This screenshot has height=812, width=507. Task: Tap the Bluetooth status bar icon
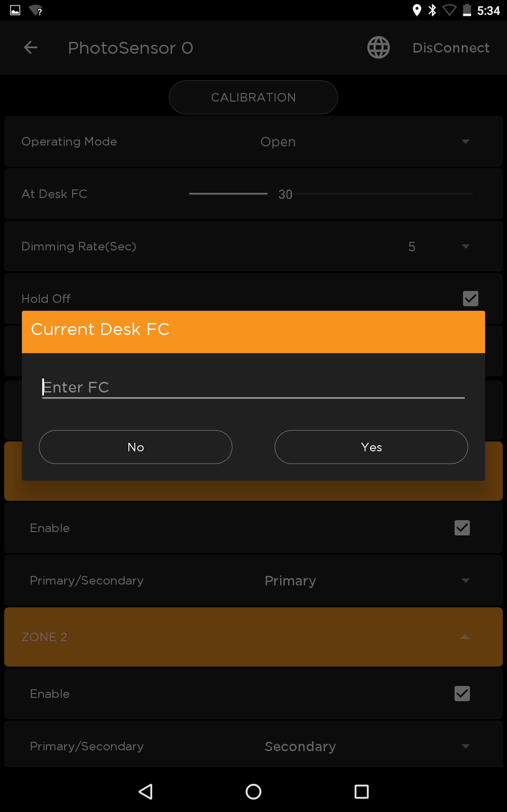click(x=432, y=10)
